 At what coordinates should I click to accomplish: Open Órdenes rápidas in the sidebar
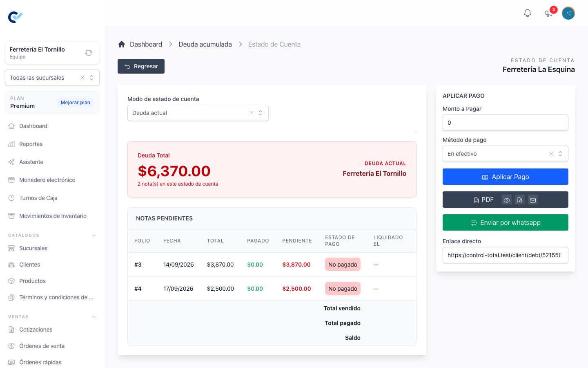52,362
